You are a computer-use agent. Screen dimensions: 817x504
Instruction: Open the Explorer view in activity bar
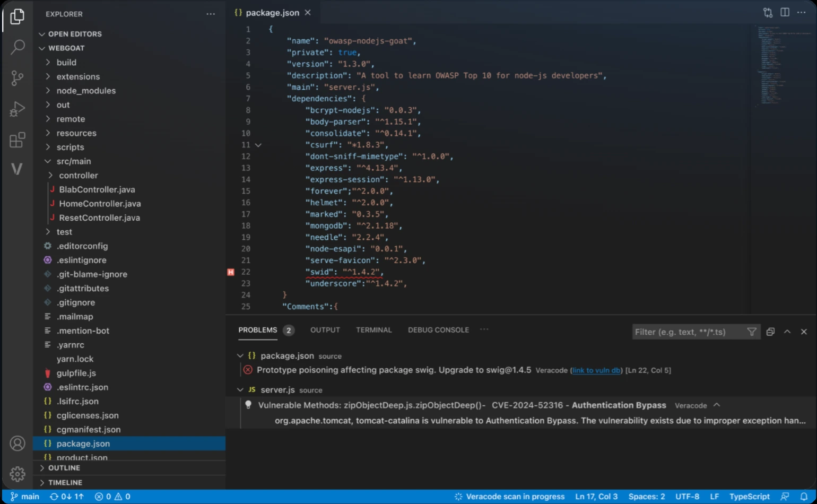[x=17, y=17]
